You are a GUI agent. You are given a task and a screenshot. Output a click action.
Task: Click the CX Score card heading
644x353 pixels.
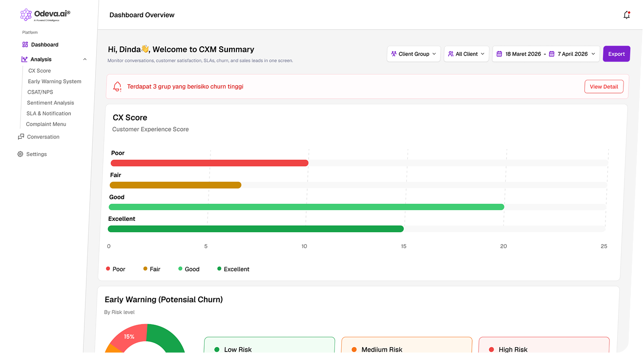[130, 118]
